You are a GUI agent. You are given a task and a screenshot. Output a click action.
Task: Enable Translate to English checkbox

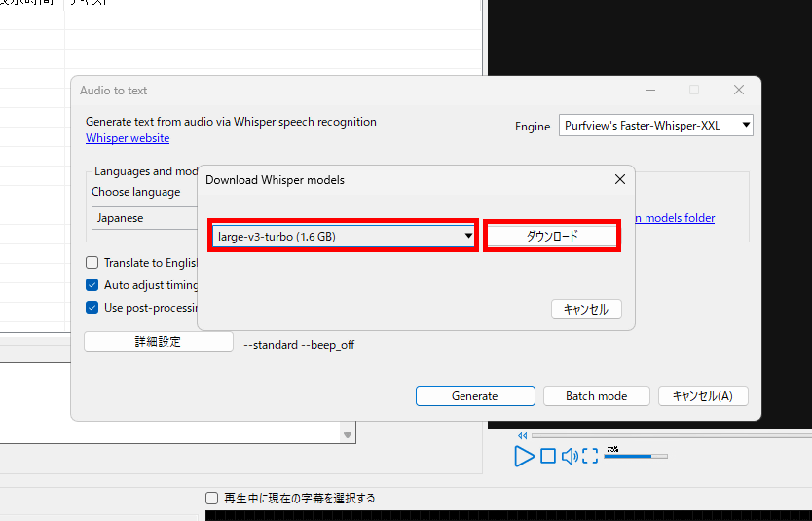click(x=92, y=263)
